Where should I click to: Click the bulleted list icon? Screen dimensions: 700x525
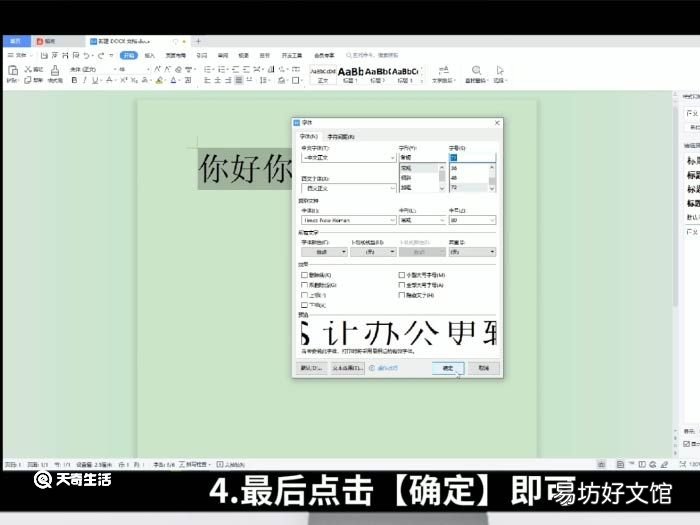[x=208, y=69]
